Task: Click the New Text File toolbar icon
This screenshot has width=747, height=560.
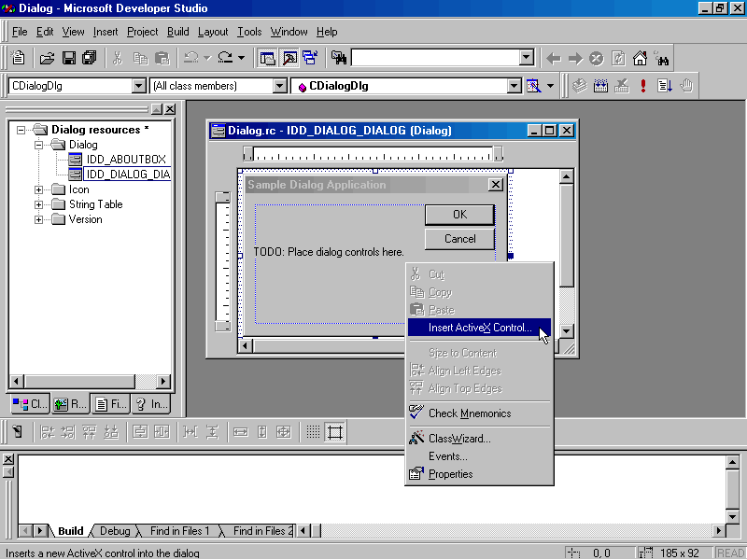Action: 18,58
